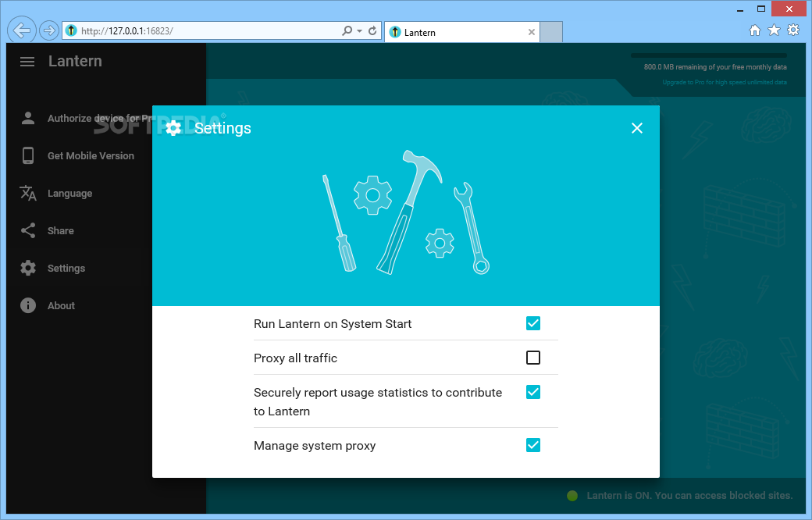812x520 pixels.
Task: Open a new blank browser tab
Action: click(551, 32)
